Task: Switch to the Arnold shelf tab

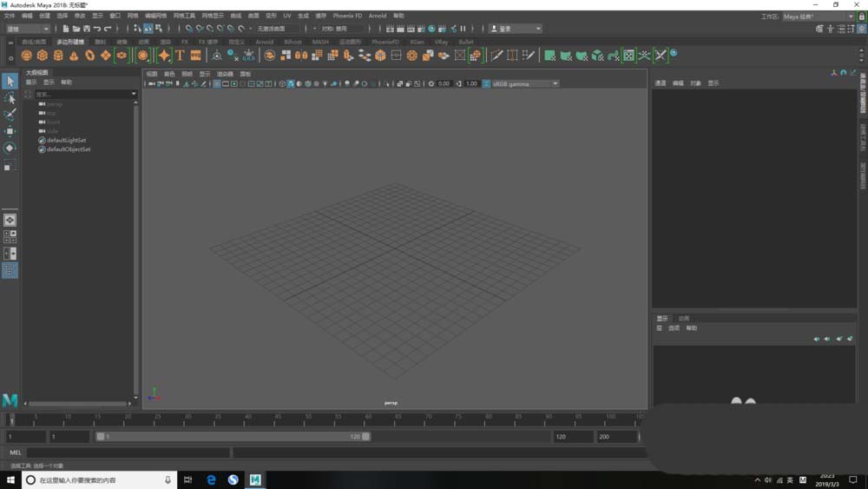Action: coord(264,42)
